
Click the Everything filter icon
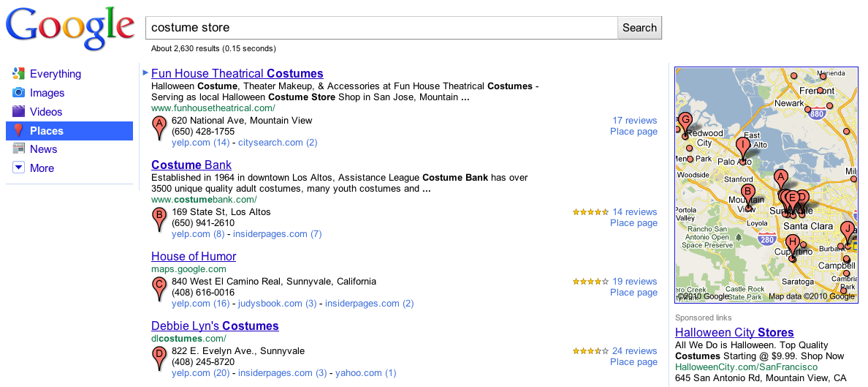(18, 74)
